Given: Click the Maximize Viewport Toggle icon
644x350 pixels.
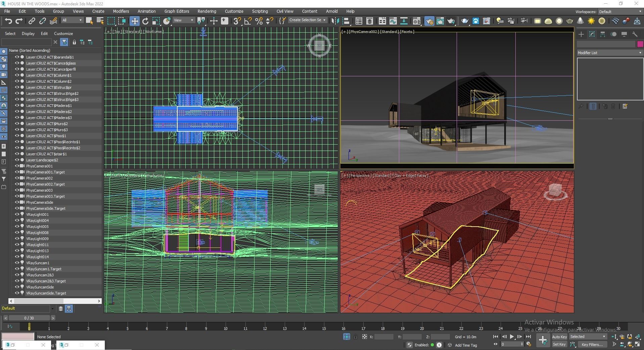Looking at the screenshot, I should click(637, 344).
